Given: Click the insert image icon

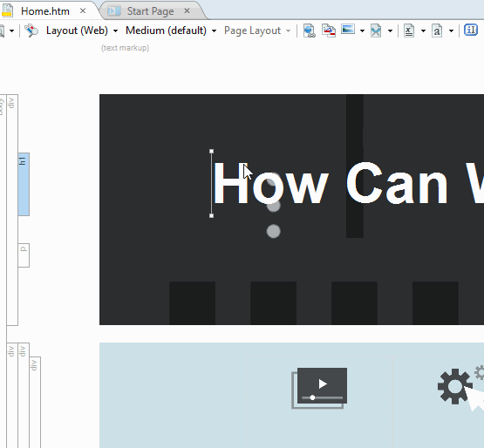Looking at the screenshot, I should 348,30.
